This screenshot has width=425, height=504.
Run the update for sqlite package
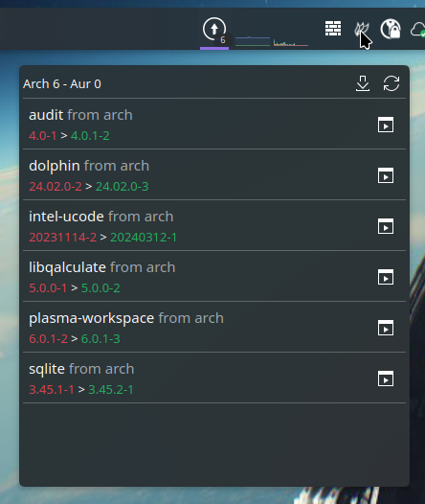click(386, 378)
